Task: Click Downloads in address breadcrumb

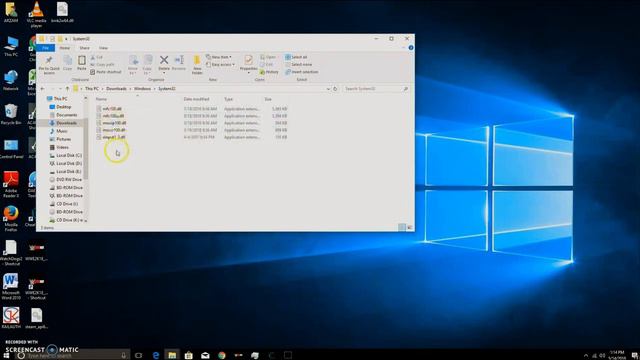Action: [116, 89]
